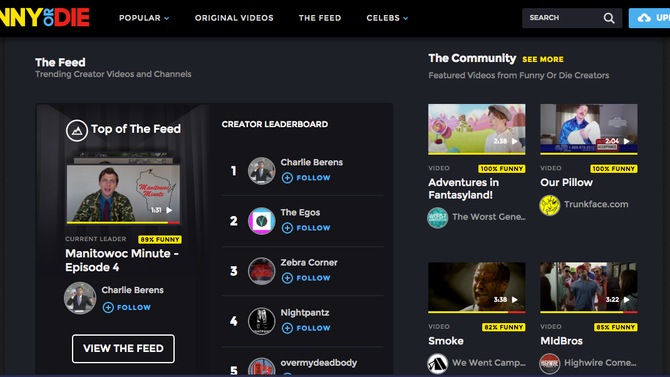The image size is (670, 377).
Task: Play the Smoke video
Action: (515, 300)
